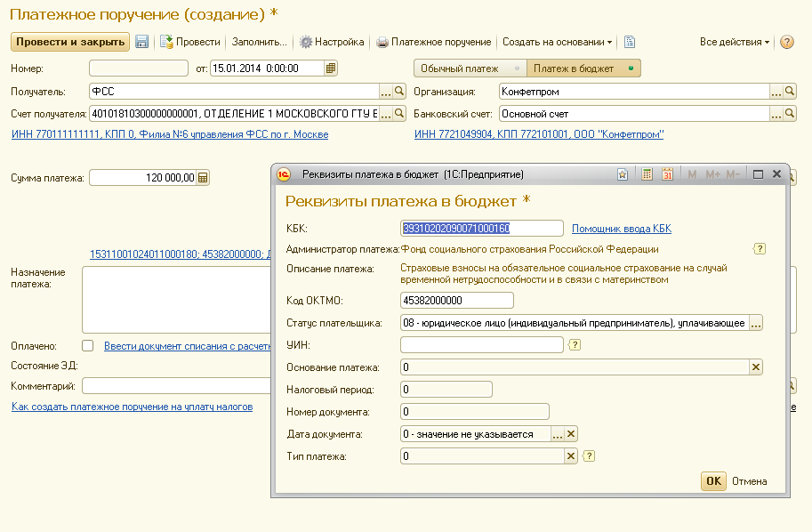
Task: Open help question mark in main toolbar
Action: point(786,42)
